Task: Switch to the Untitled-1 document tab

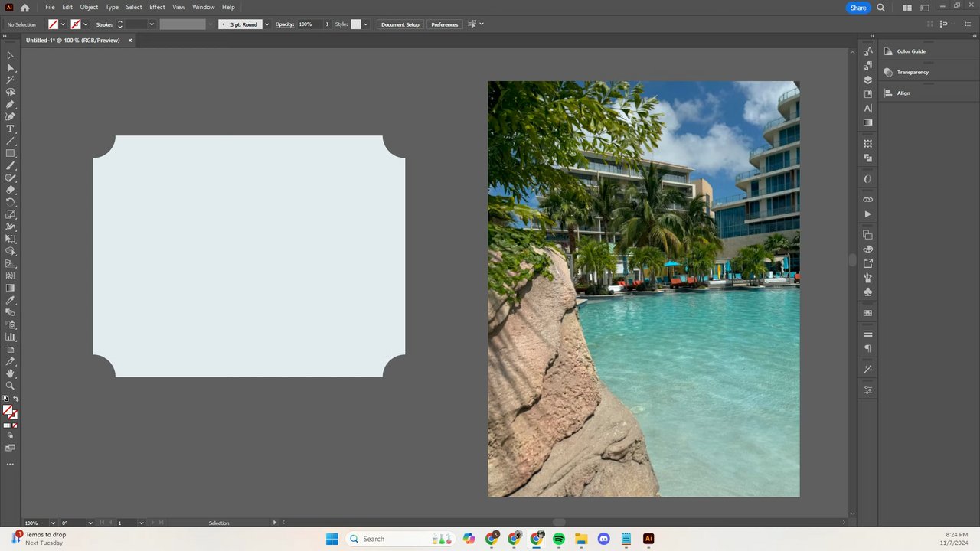Action: [x=73, y=40]
